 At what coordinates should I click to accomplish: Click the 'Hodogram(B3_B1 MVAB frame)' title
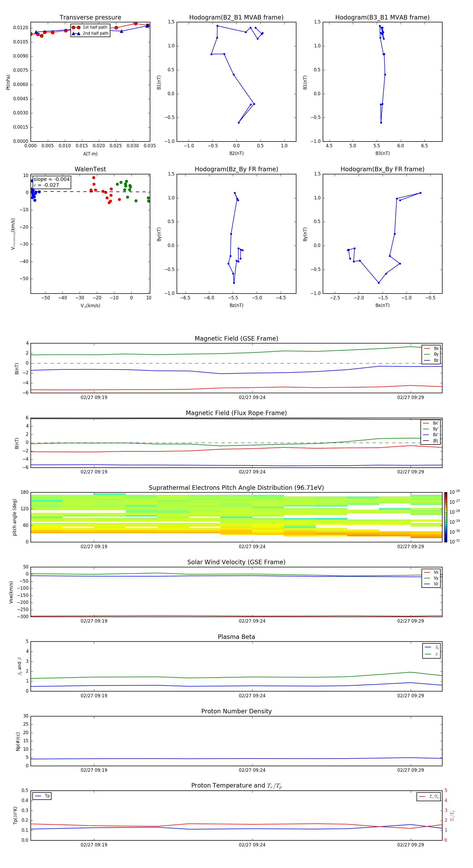pyautogui.click(x=382, y=18)
